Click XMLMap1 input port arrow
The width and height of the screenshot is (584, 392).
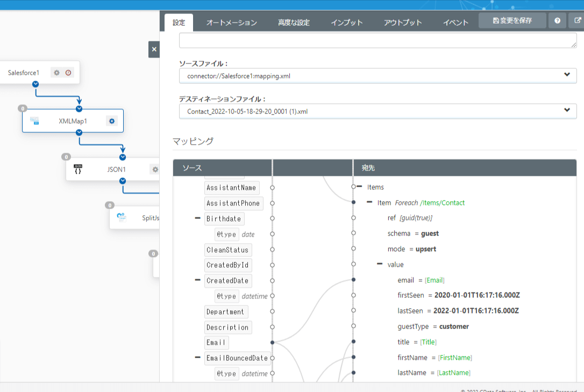79,109
